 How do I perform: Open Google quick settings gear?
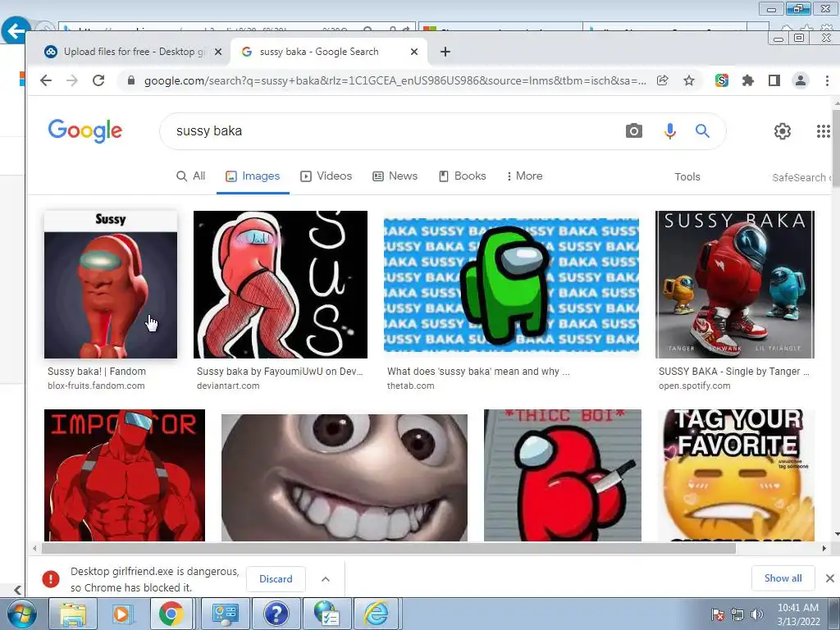782,131
